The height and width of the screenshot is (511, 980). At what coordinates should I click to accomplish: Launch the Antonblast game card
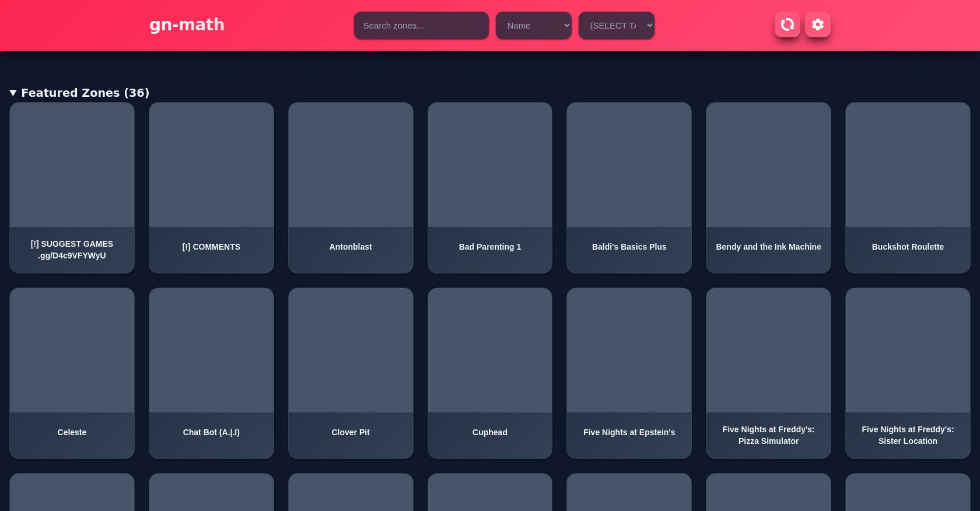point(351,187)
